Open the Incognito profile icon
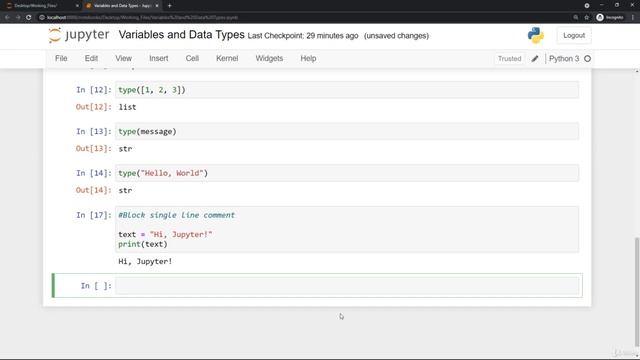The width and height of the screenshot is (640, 360). click(610, 18)
